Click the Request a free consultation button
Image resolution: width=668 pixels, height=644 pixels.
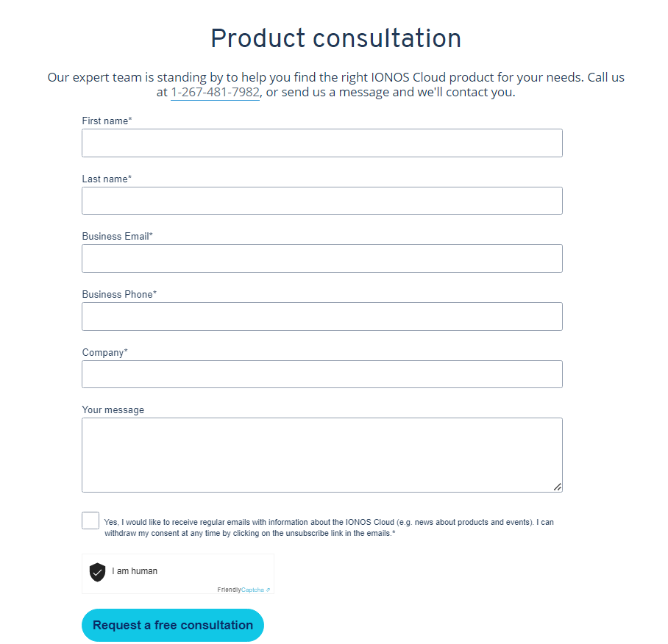172,625
